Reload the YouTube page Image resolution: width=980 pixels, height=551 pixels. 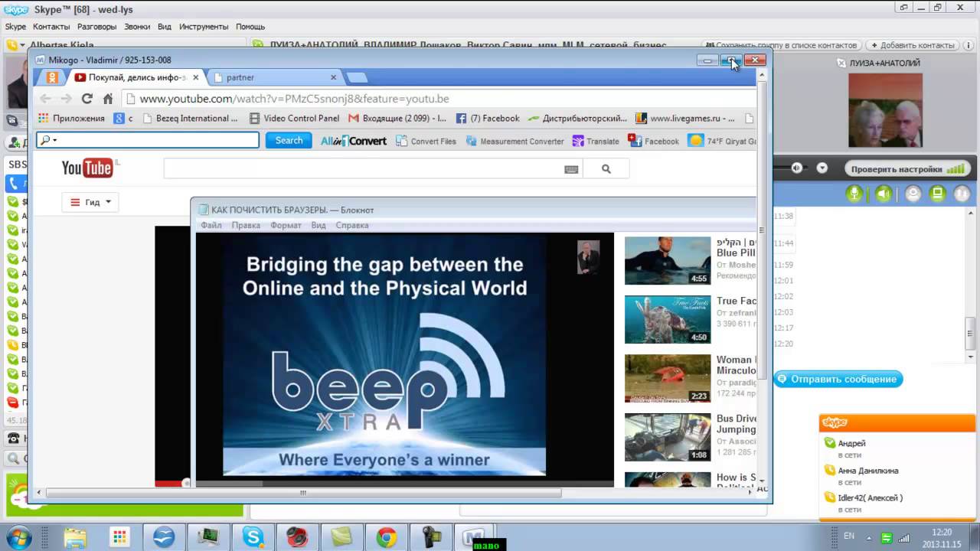[x=87, y=99]
